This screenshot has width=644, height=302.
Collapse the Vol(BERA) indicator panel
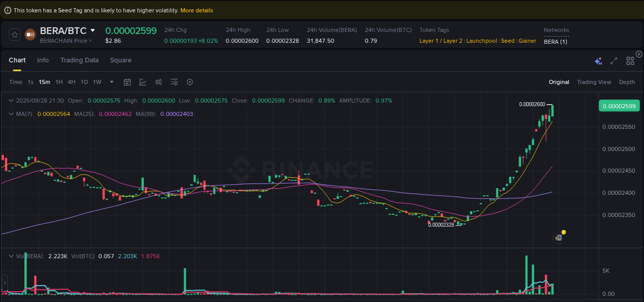coord(10,256)
